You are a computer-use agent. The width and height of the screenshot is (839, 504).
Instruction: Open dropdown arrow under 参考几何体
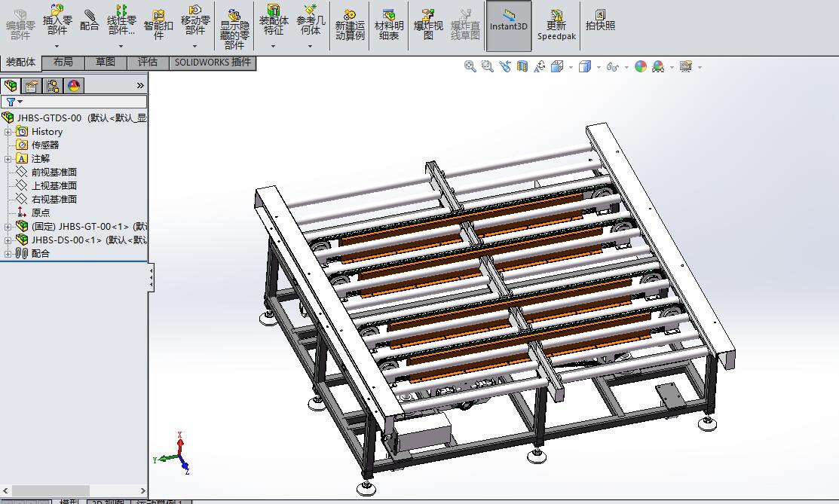(x=311, y=46)
